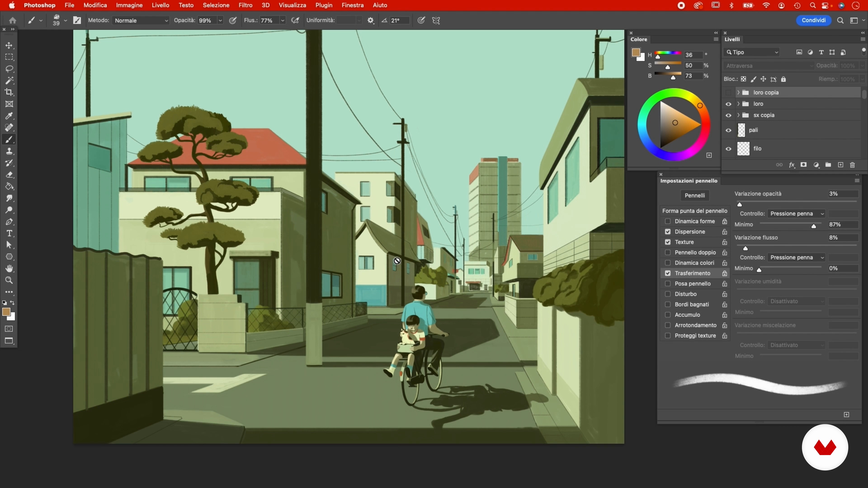The image size is (868, 488).
Task: Open the Visualizza menu
Action: [292, 5]
